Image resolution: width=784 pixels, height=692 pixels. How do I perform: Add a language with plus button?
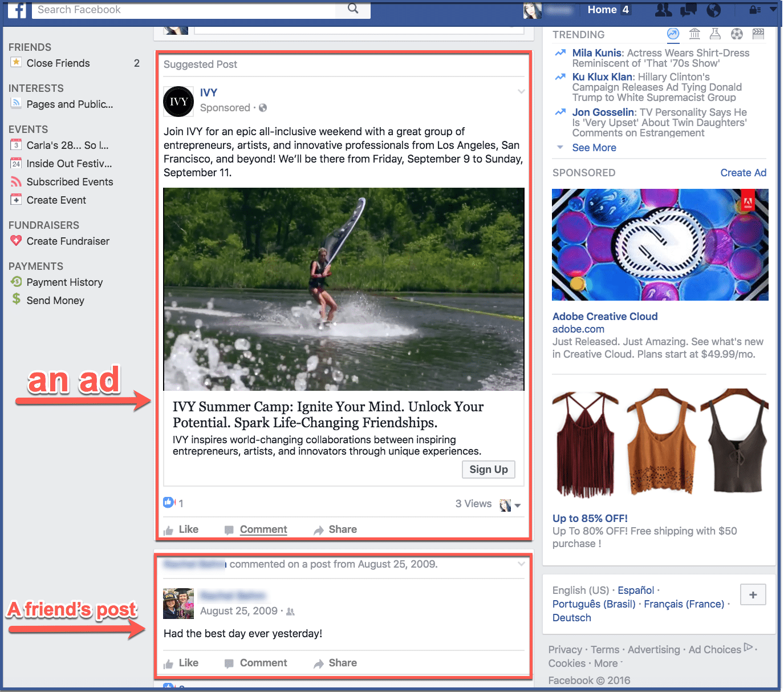tap(753, 594)
